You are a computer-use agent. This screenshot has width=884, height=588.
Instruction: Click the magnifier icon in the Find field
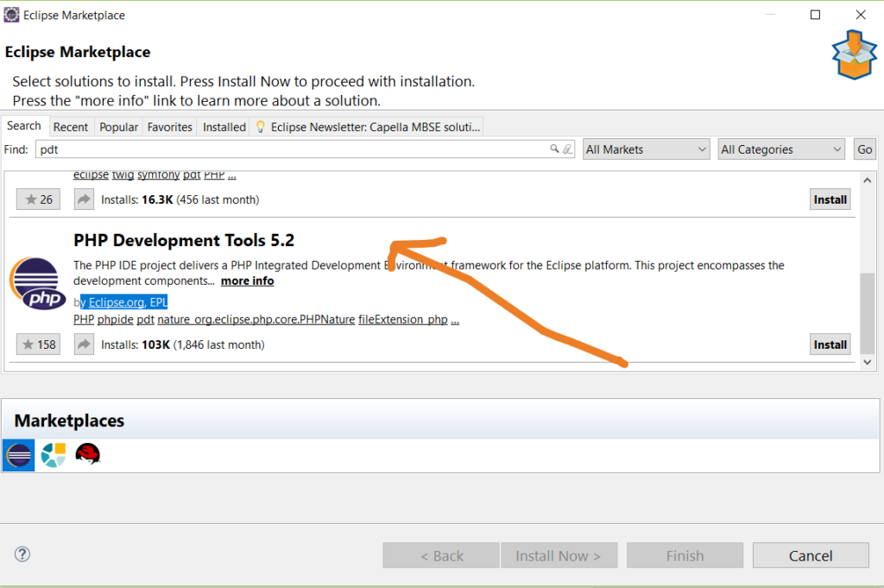point(555,149)
